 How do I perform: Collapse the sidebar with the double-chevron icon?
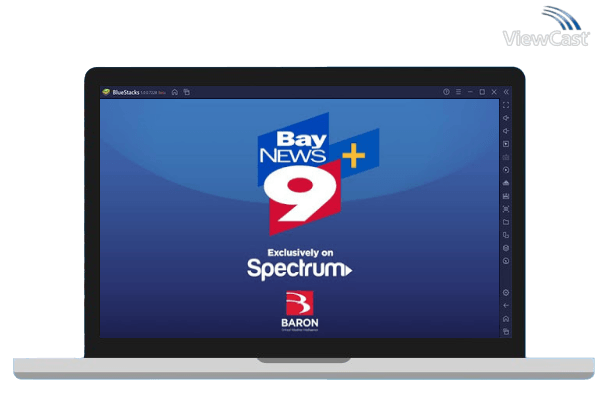click(x=506, y=92)
